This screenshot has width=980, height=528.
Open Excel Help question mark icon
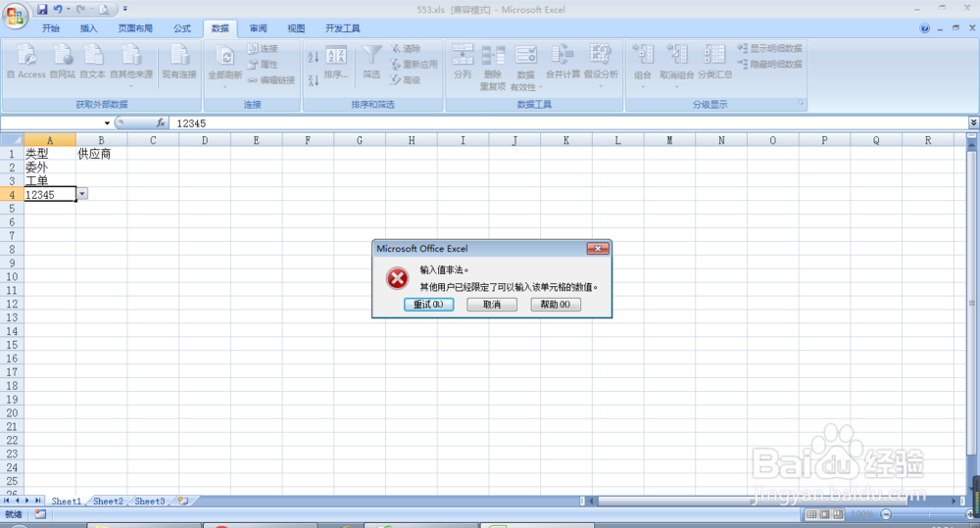(924, 28)
